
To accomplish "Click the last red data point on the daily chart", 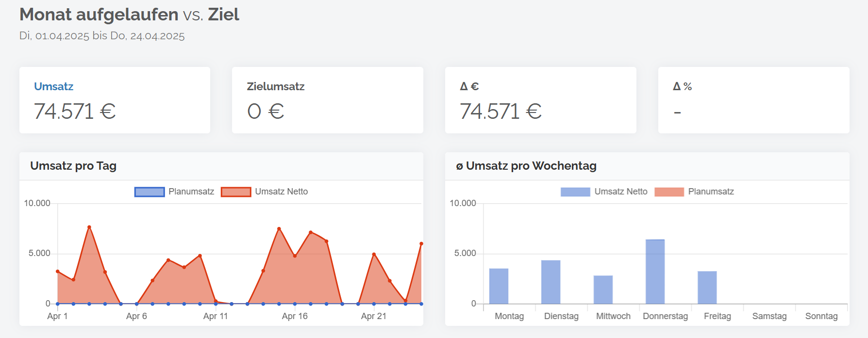I will pos(421,244).
